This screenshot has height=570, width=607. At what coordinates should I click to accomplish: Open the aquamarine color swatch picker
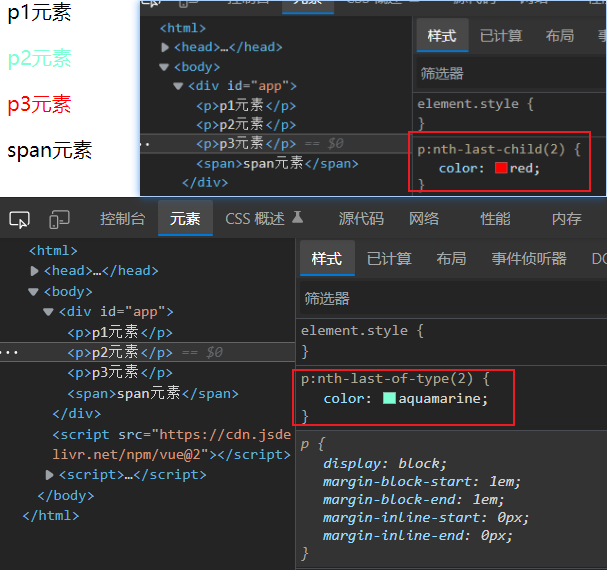click(x=389, y=399)
